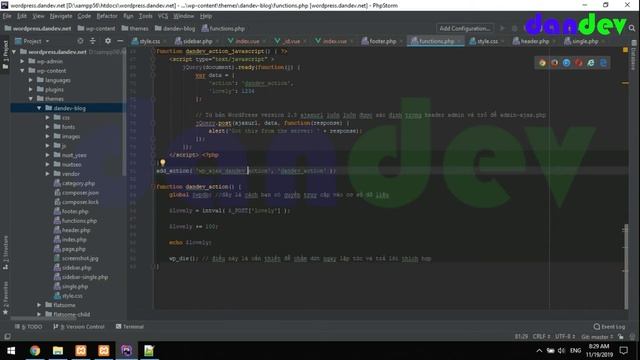Open Windows notification center icon
This screenshot has width=640, height=360.
click(x=624, y=351)
